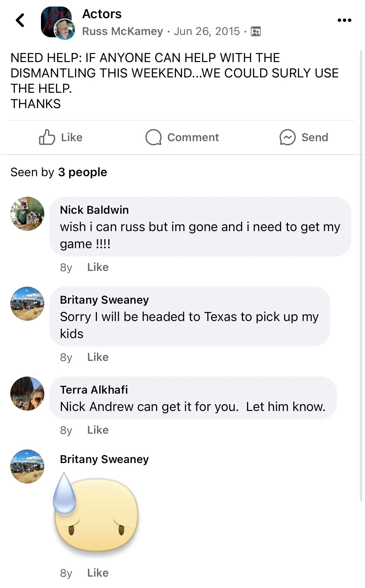The width and height of the screenshot is (365, 588).
Task: Tap the back arrow icon
Action: (20, 20)
